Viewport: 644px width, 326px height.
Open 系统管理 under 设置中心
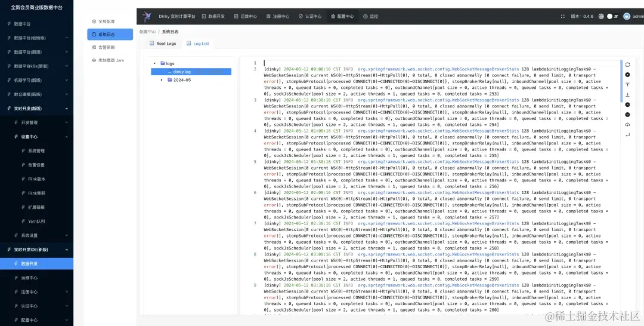pyautogui.click(x=36, y=151)
